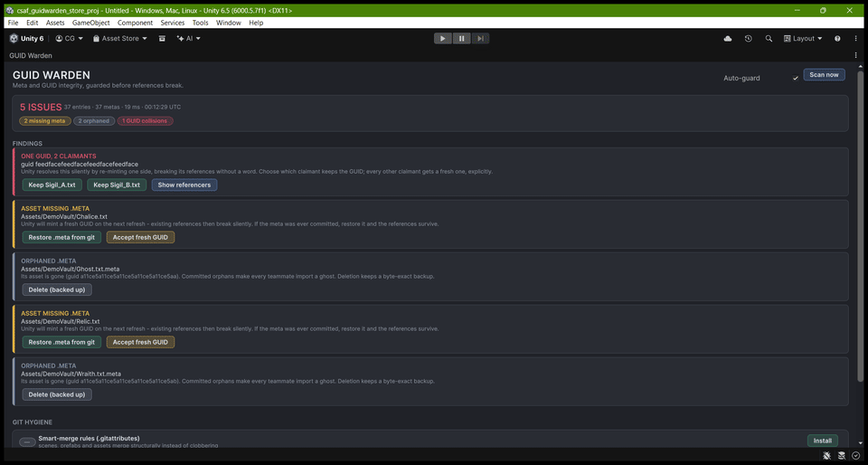Click the GUID WARDEN title

pyautogui.click(x=52, y=75)
